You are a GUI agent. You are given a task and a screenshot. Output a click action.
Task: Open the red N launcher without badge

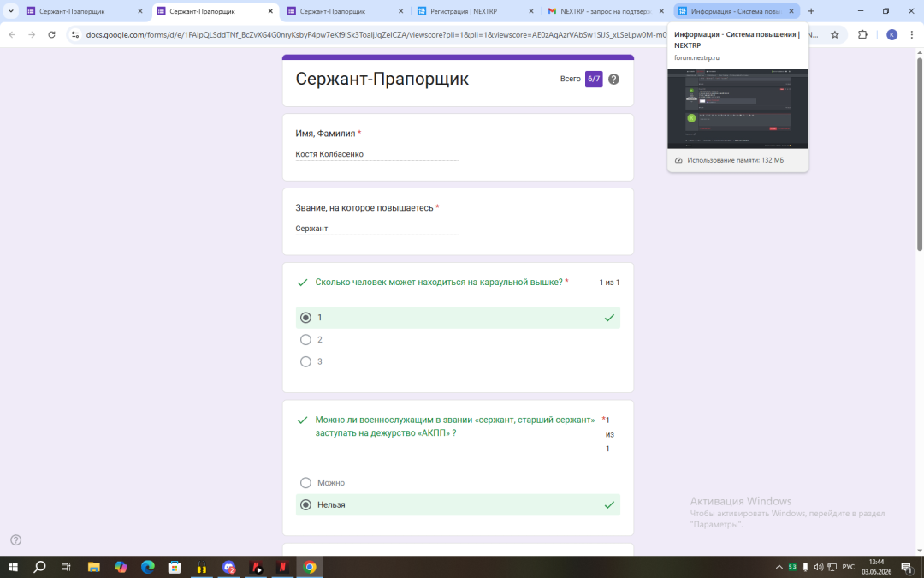click(x=282, y=567)
